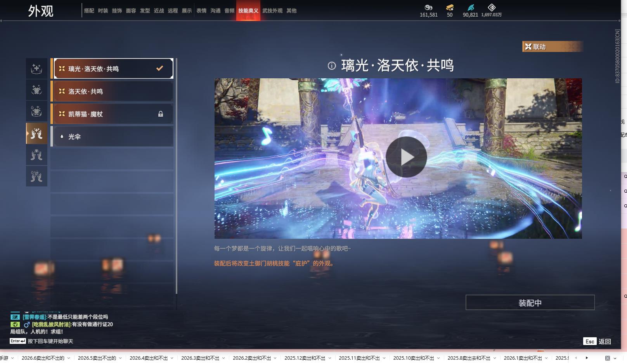
Task: Open dropdown arrow of 2026.5卖出不出的 sheet
Action: pos(120,358)
